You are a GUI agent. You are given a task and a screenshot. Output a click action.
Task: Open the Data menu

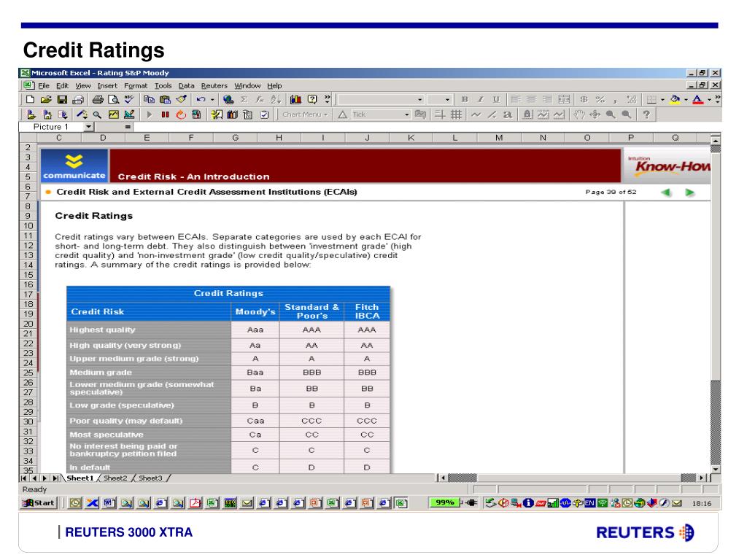point(186,86)
